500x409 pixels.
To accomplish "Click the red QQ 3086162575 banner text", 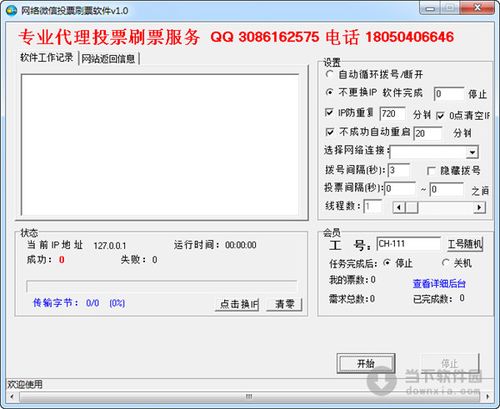I will [265, 37].
